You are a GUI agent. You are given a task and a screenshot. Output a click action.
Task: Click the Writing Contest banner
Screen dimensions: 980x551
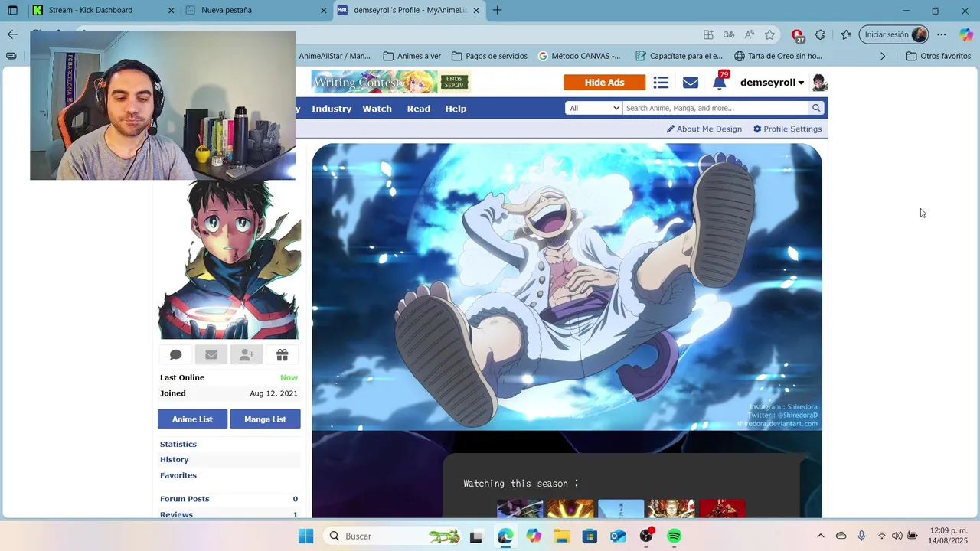click(x=390, y=82)
